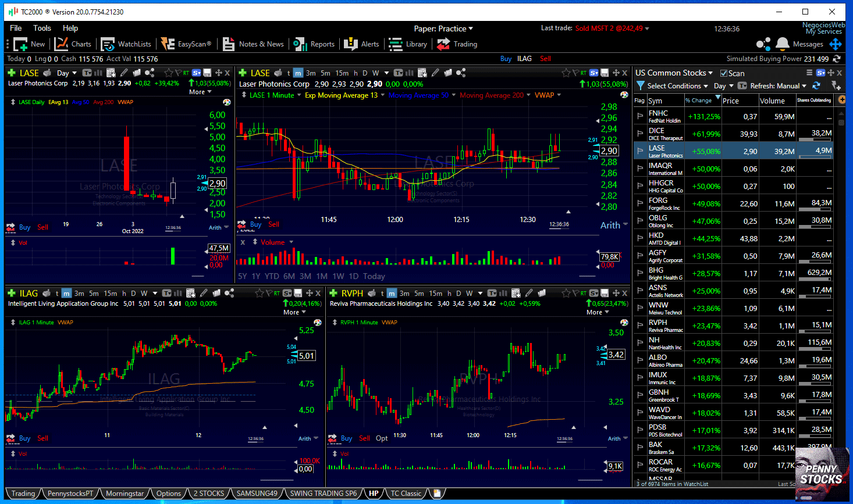Switch to the Morningstar tab

pyautogui.click(x=125, y=494)
